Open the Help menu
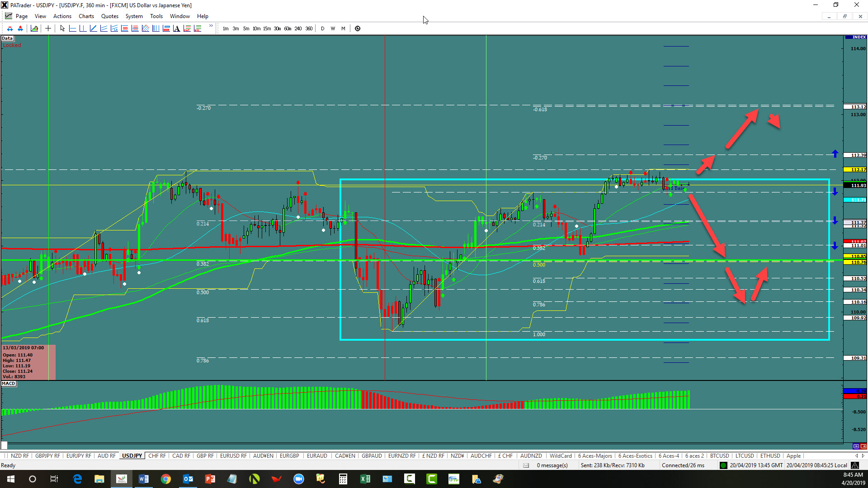Image resolution: width=868 pixels, height=488 pixels. 203,16
